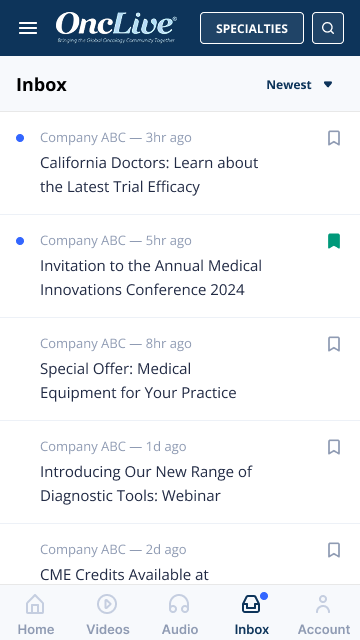Click the Newest dropdown arrow
This screenshot has height=640, width=360.
[328, 84]
